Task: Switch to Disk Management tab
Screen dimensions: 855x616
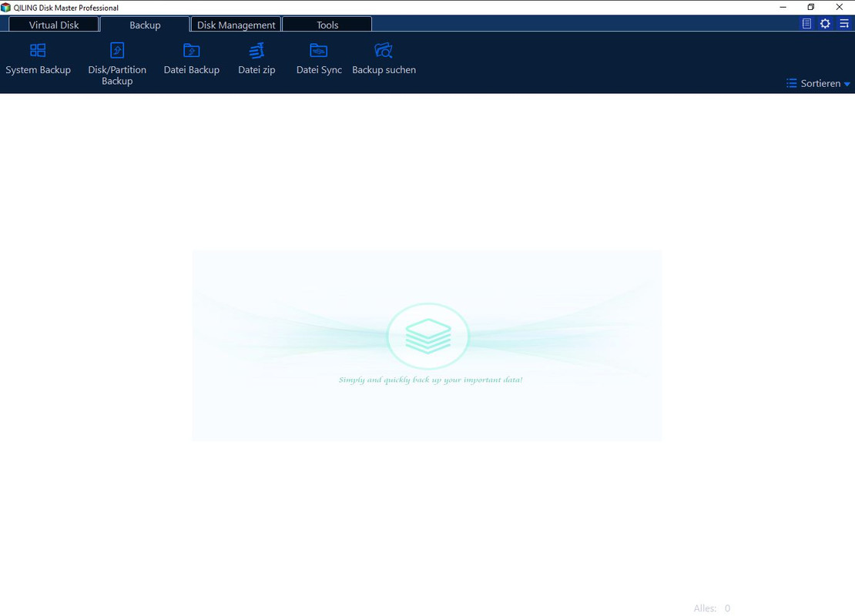Action: (236, 25)
